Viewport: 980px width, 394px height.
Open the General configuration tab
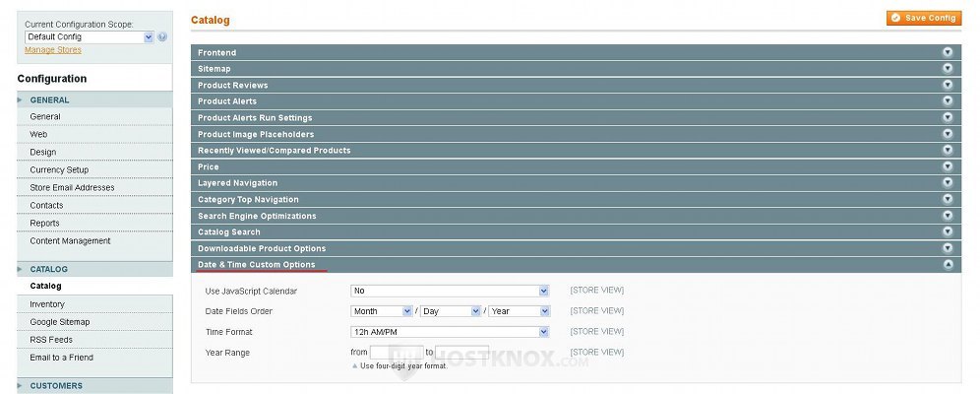click(94, 116)
